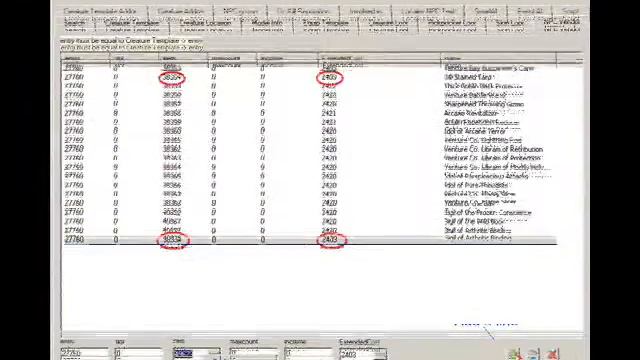Viewport: 640px width, 360px height.
Task: Click the 2421 ExtendedCost cell
Action: tap(329, 113)
